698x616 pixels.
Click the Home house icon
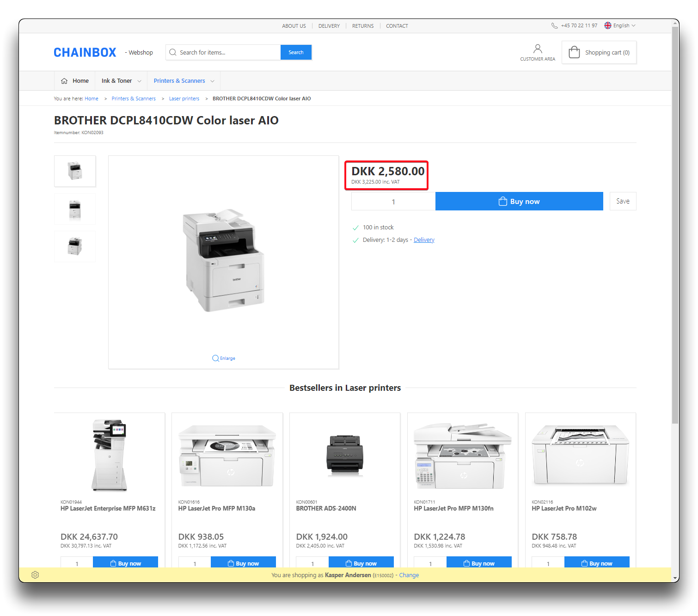click(x=64, y=81)
